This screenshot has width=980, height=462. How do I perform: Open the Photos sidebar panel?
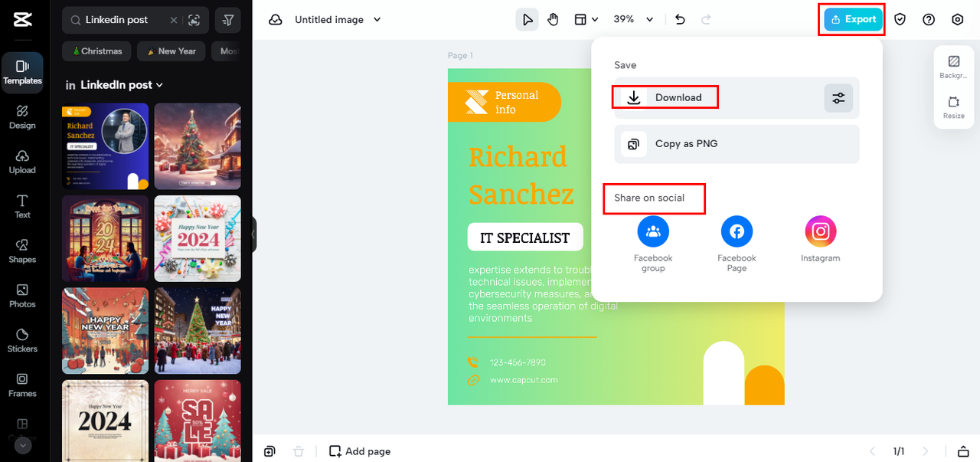(x=22, y=296)
